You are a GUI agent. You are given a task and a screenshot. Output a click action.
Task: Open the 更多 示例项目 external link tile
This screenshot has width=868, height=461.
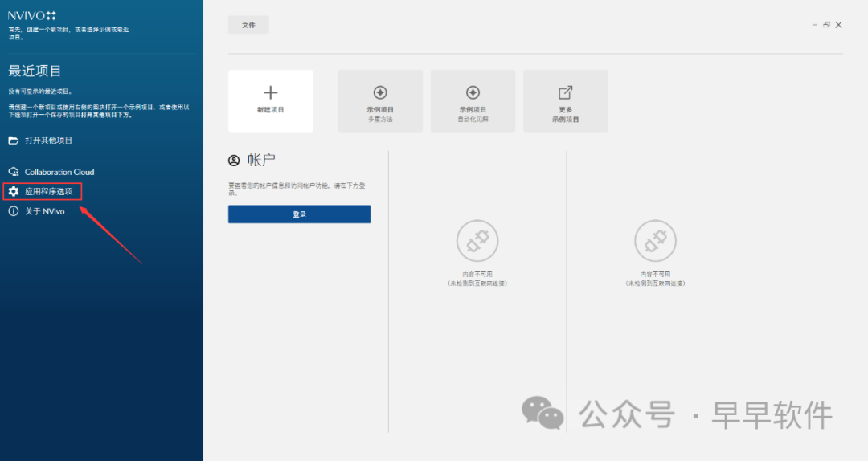pos(565,100)
